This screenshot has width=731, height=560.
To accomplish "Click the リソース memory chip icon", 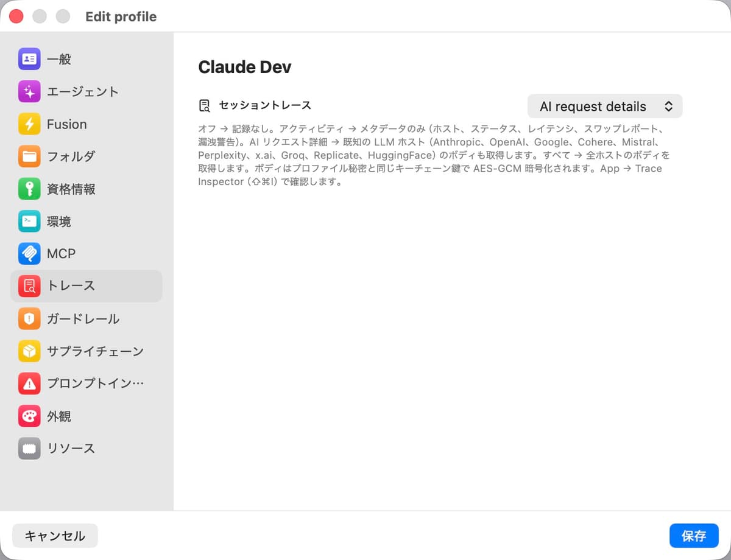I will tap(29, 449).
